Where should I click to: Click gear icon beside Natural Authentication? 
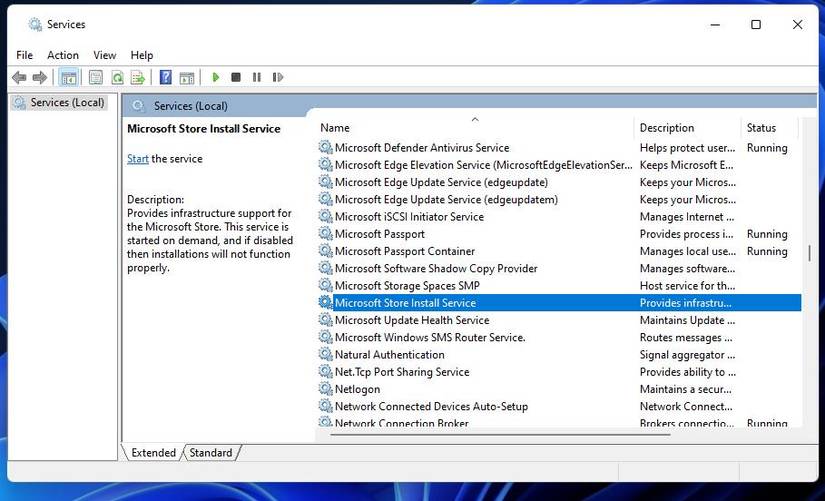click(326, 354)
